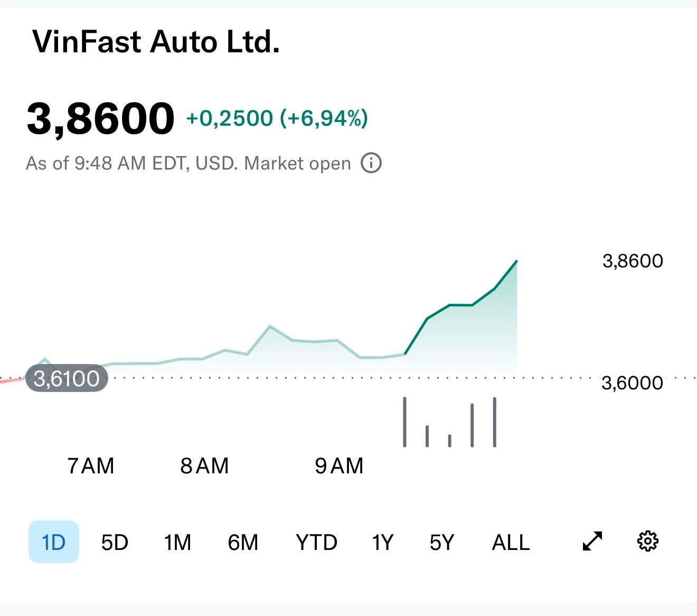Expand chart to fullscreen with arrow icon
Image resolution: width=697 pixels, height=616 pixels.
[x=592, y=541]
